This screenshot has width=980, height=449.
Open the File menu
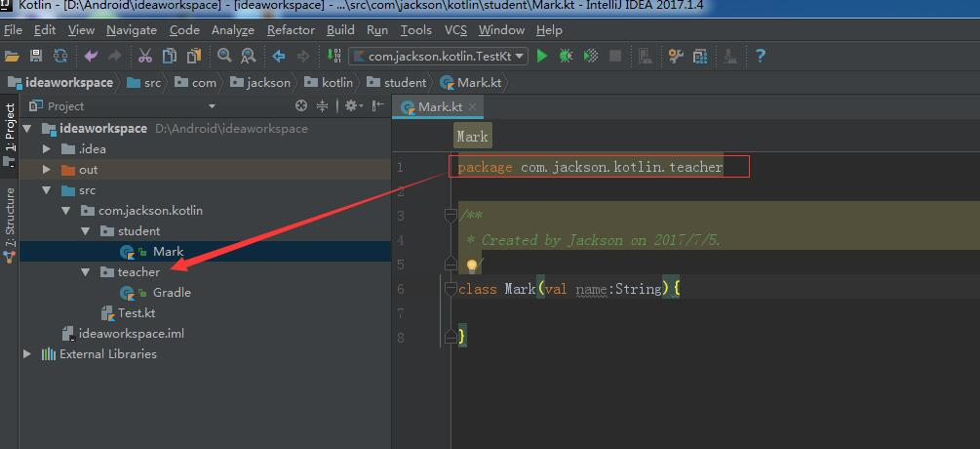[x=13, y=30]
